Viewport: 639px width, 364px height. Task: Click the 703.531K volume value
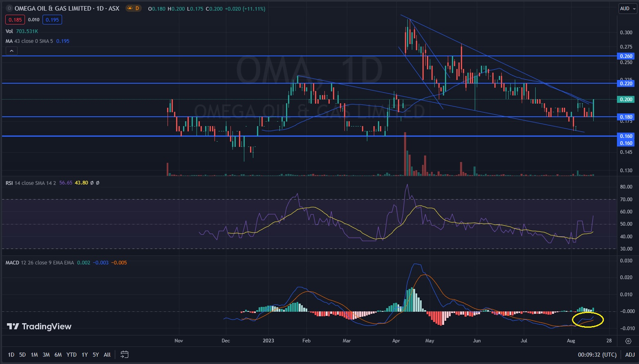[x=27, y=31]
